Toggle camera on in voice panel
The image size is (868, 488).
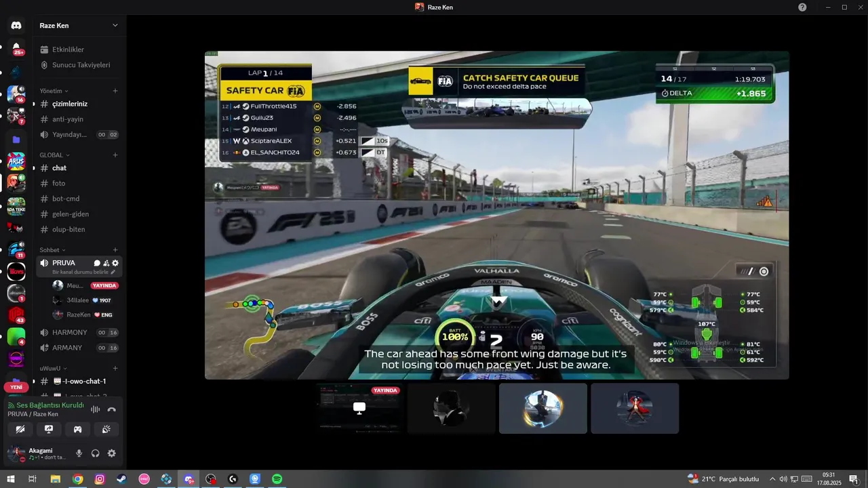coord(20,429)
